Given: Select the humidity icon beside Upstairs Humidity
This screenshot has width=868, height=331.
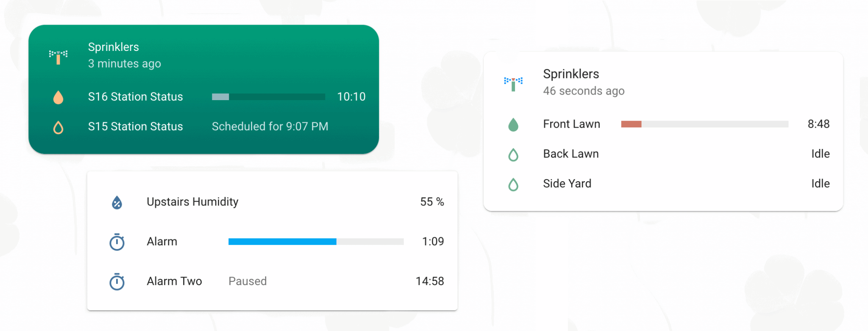Looking at the screenshot, I should pos(117,203).
